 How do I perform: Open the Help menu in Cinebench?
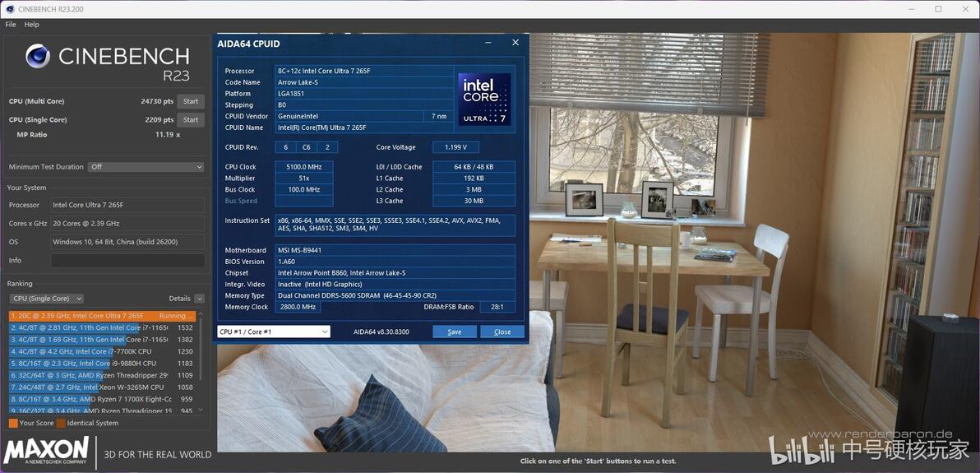coord(31,25)
